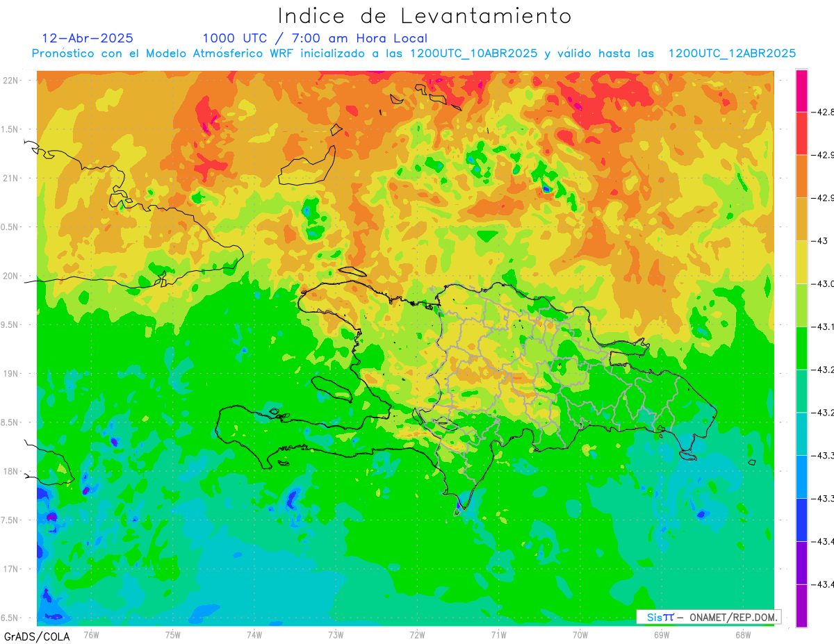Click the date '12-Abr-2025'
Viewport: 834px width, 644px height.
click(88, 38)
